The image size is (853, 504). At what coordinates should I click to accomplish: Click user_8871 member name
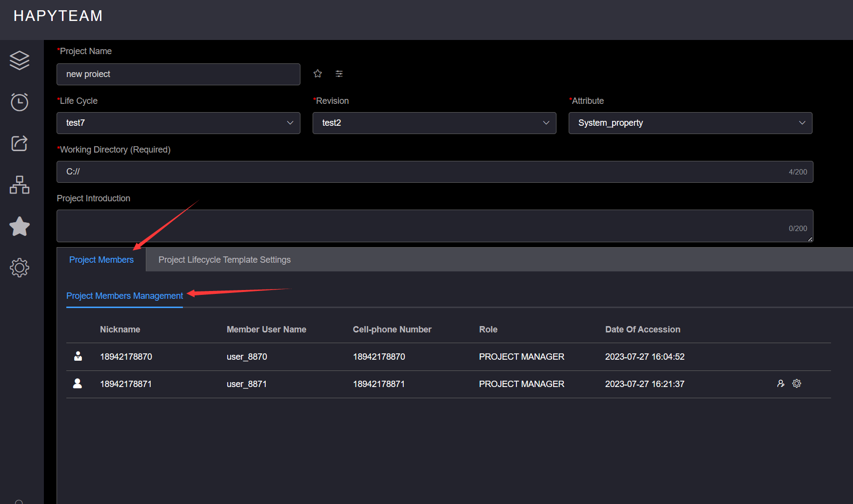point(247,384)
